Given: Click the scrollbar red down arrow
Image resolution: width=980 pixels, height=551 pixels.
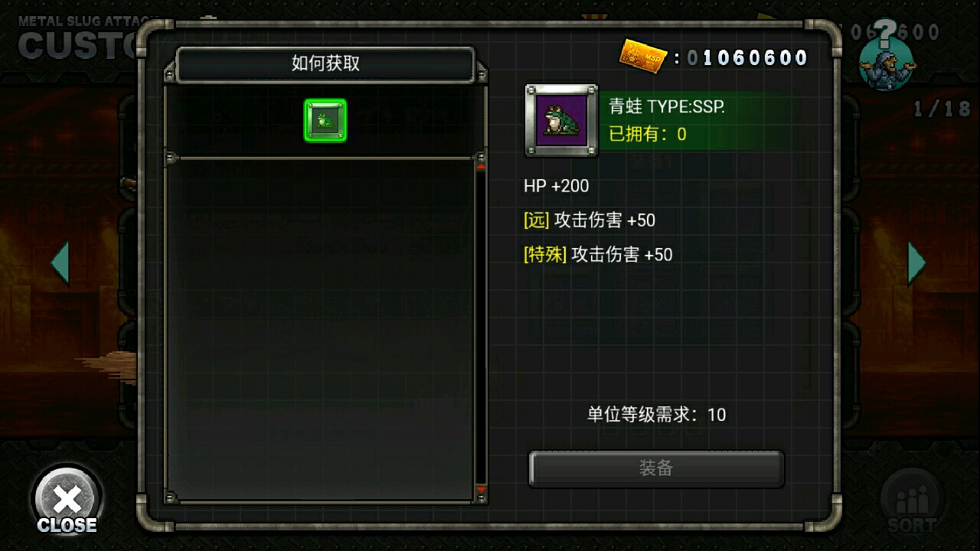Looking at the screenshot, I should tap(481, 489).
